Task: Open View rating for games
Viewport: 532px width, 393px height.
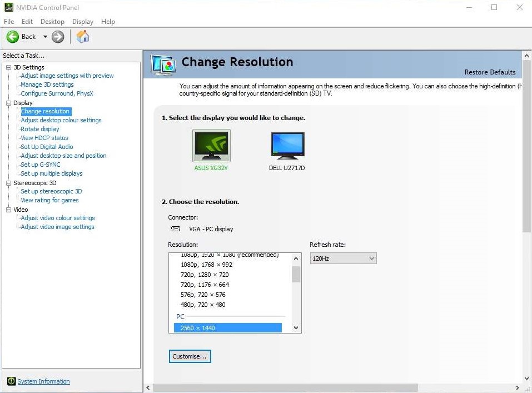Action: click(x=50, y=200)
